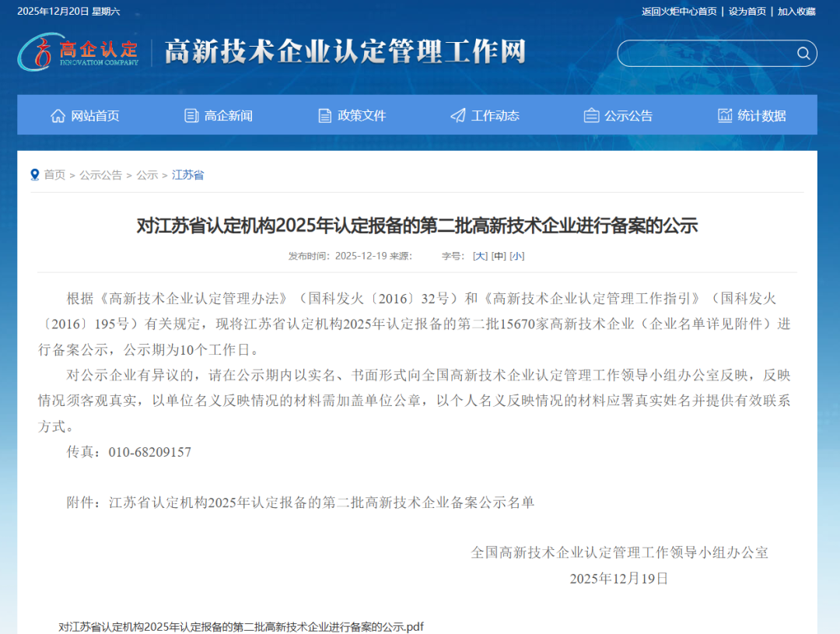Select the [小] font size option
Image resolution: width=840 pixels, height=634 pixels.
[517, 255]
